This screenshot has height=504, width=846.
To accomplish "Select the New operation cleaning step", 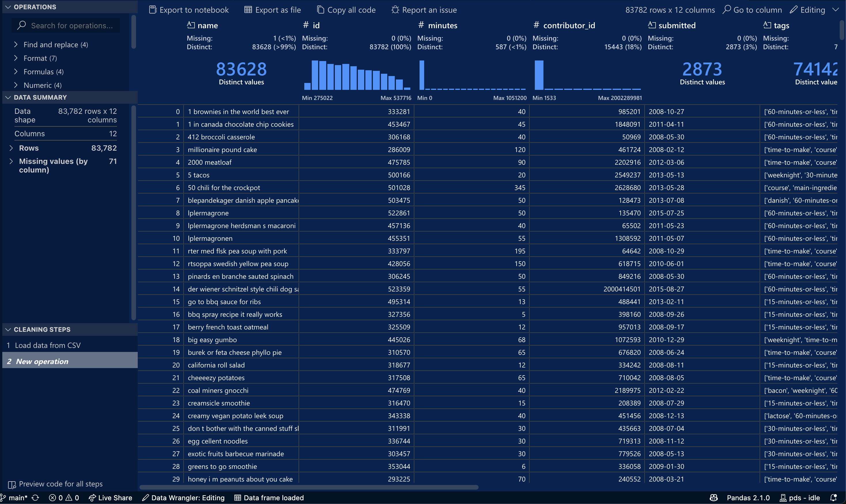I will click(42, 362).
